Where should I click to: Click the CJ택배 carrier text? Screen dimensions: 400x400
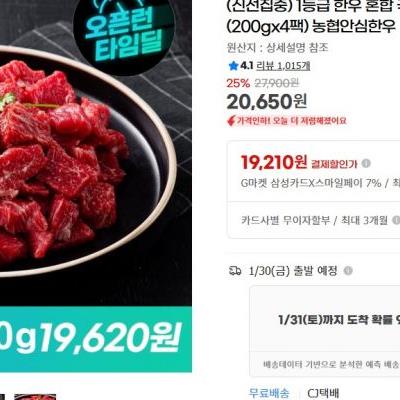pyautogui.click(x=323, y=394)
